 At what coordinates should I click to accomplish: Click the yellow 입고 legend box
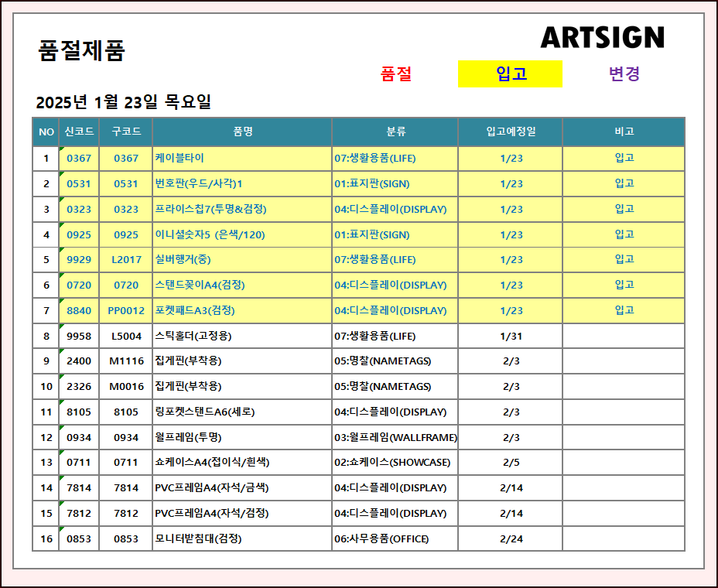coord(510,74)
